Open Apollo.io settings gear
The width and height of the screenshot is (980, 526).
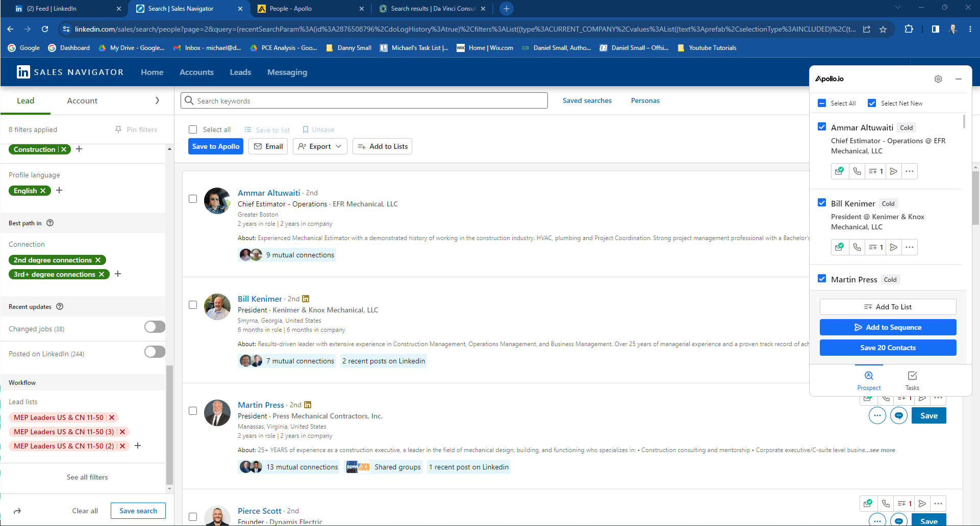click(938, 79)
